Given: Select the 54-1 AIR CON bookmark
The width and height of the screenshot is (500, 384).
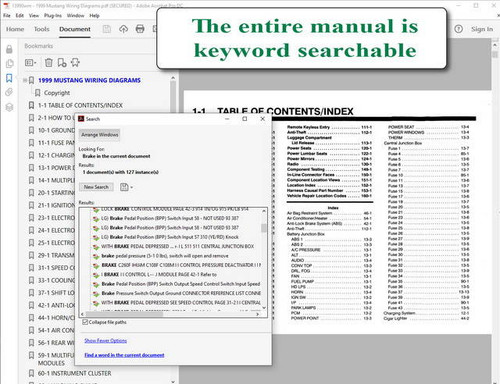Looking at the screenshot, I should tap(56, 330).
